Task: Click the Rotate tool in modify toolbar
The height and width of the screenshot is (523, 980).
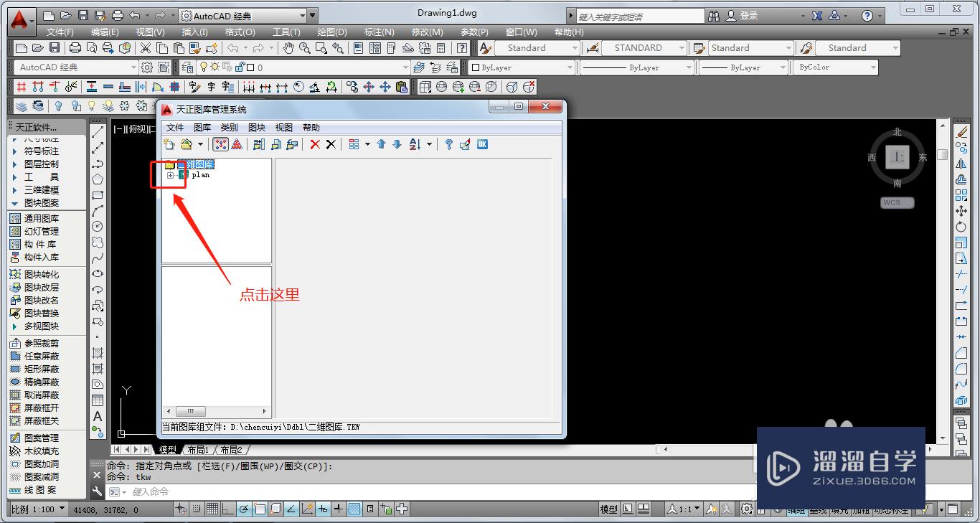Action: (961, 227)
